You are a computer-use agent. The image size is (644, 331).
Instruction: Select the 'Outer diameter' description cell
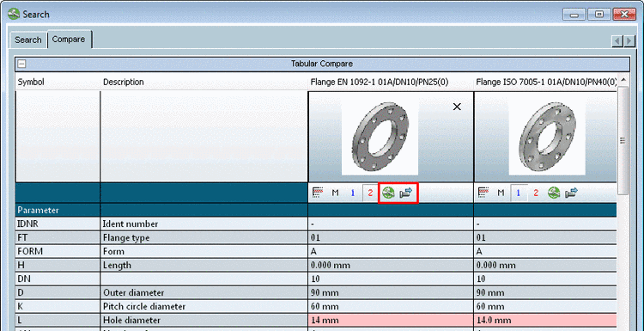click(x=204, y=293)
